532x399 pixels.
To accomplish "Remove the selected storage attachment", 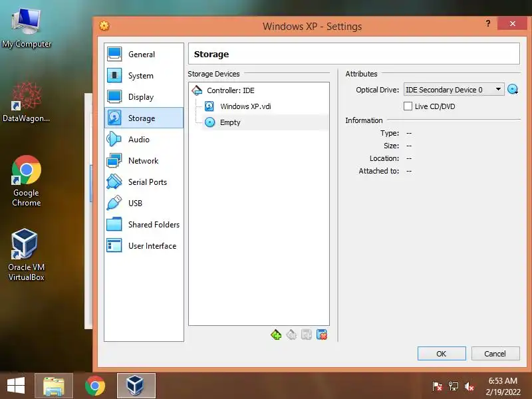I will pyautogui.click(x=322, y=335).
